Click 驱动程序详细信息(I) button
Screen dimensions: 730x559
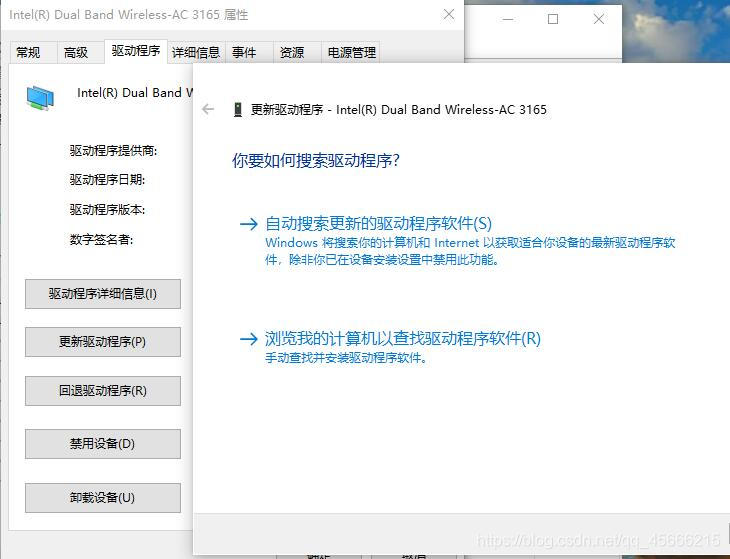[x=103, y=294]
